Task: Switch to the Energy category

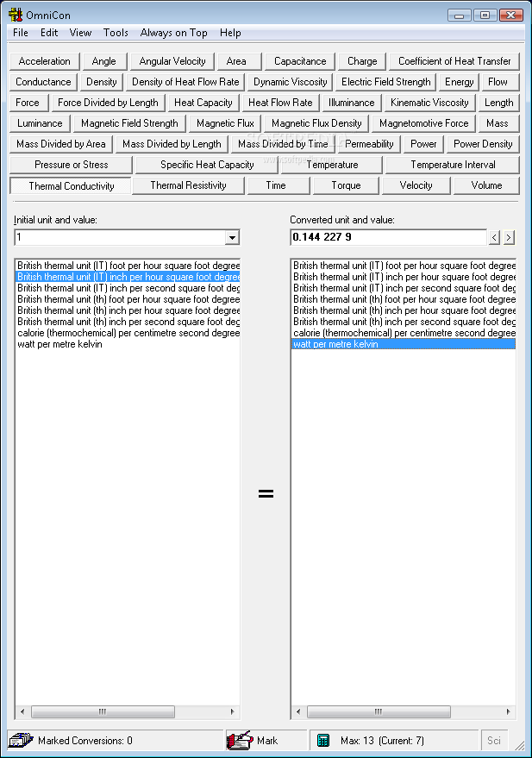Action: (x=459, y=82)
